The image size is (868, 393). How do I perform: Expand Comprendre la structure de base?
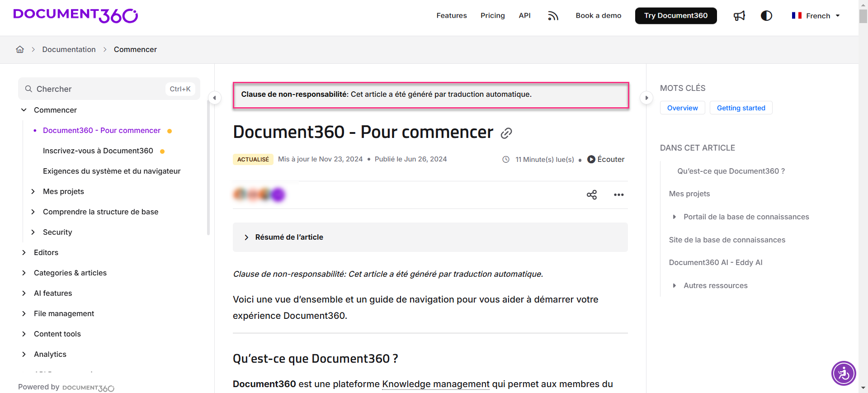33,212
